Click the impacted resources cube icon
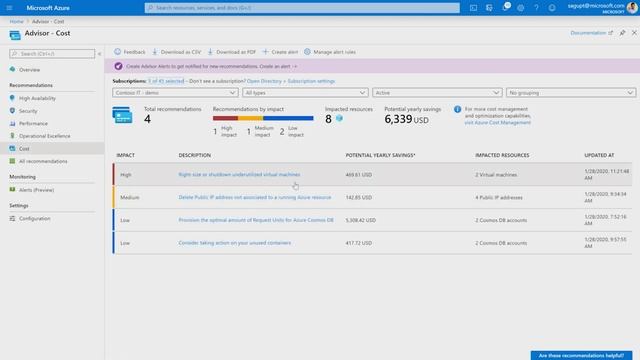640x360 pixels. [339, 118]
